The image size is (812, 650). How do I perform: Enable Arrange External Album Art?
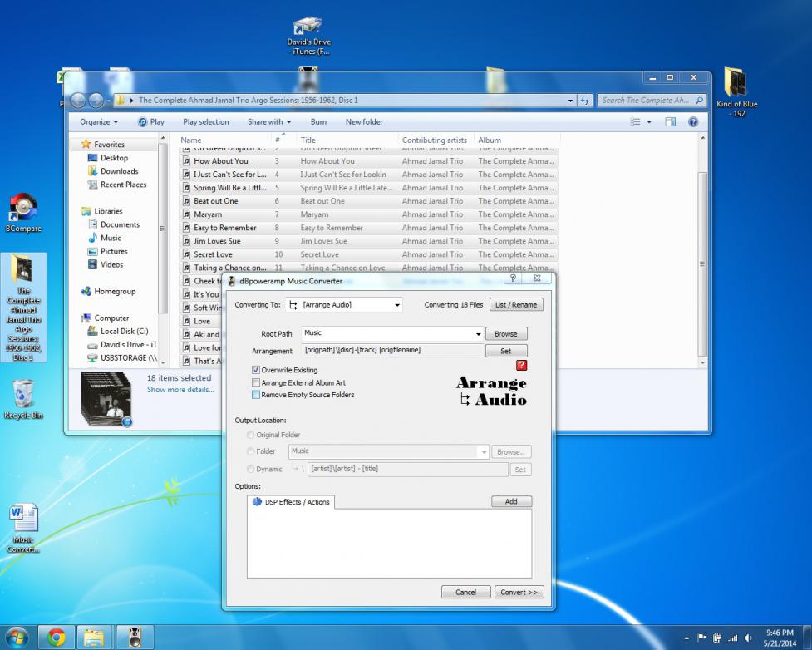tap(256, 382)
